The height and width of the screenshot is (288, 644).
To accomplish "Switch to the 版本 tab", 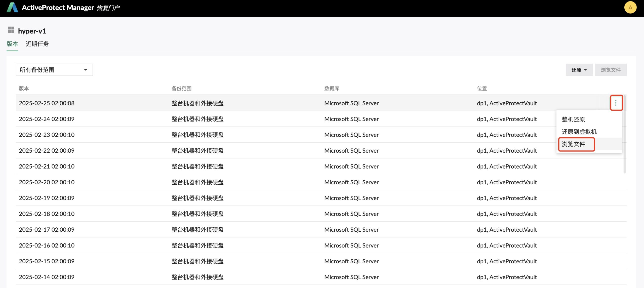I will coord(12,44).
